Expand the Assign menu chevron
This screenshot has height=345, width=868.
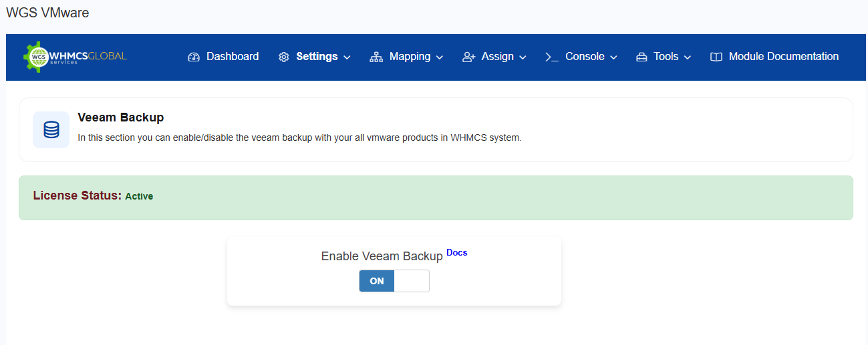point(523,57)
